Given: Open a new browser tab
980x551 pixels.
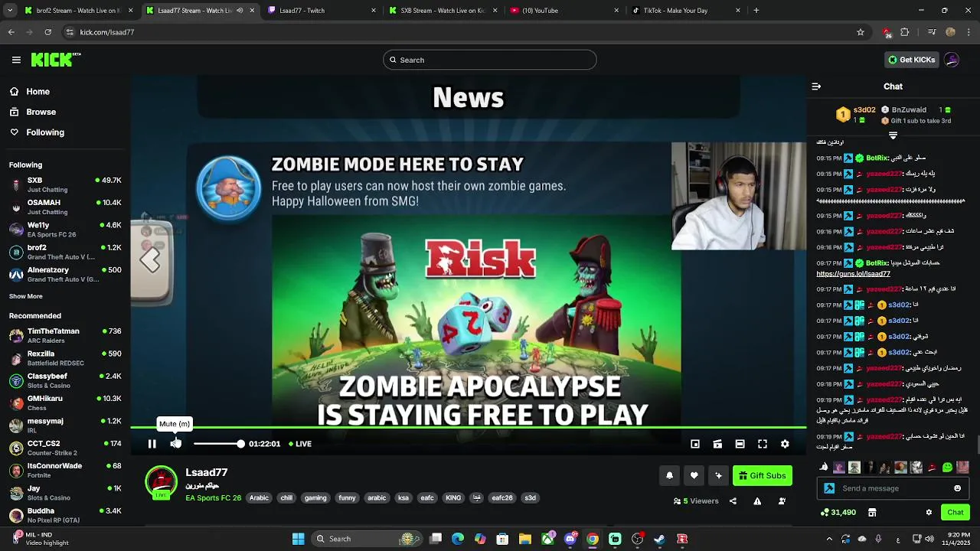Looking at the screenshot, I should point(756,11).
